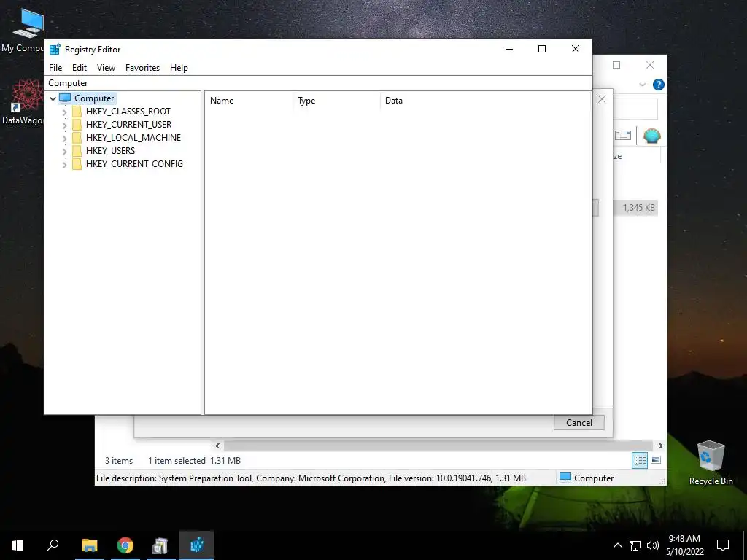The image size is (747, 560).
Task: Expand the ribbon chevron in File Explorer
Action: (x=642, y=85)
